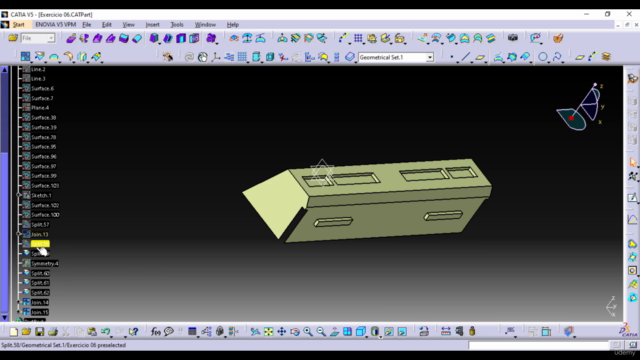Select Split.61 in the tree

pyautogui.click(x=40, y=282)
